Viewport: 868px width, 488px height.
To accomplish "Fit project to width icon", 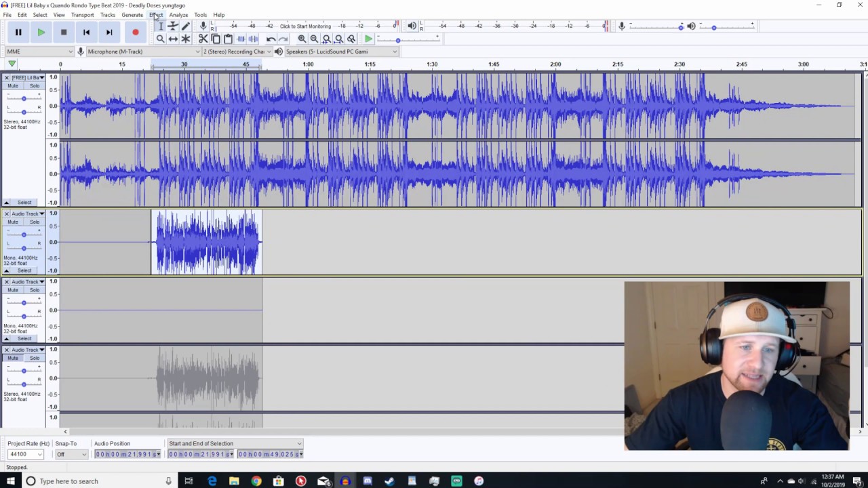I will 339,39.
